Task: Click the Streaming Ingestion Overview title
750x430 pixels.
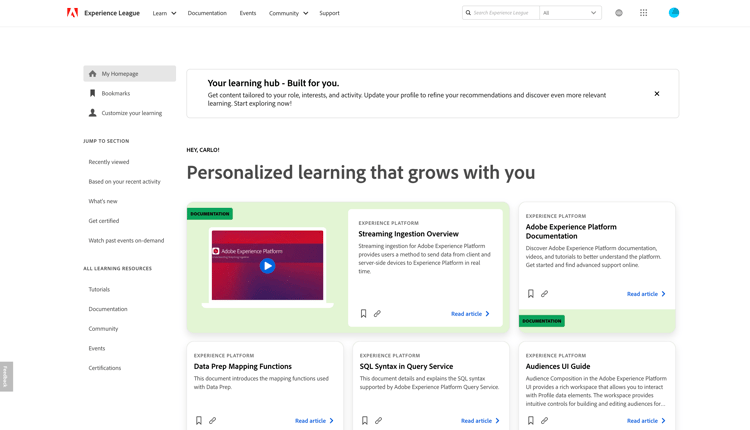Action: click(x=408, y=234)
